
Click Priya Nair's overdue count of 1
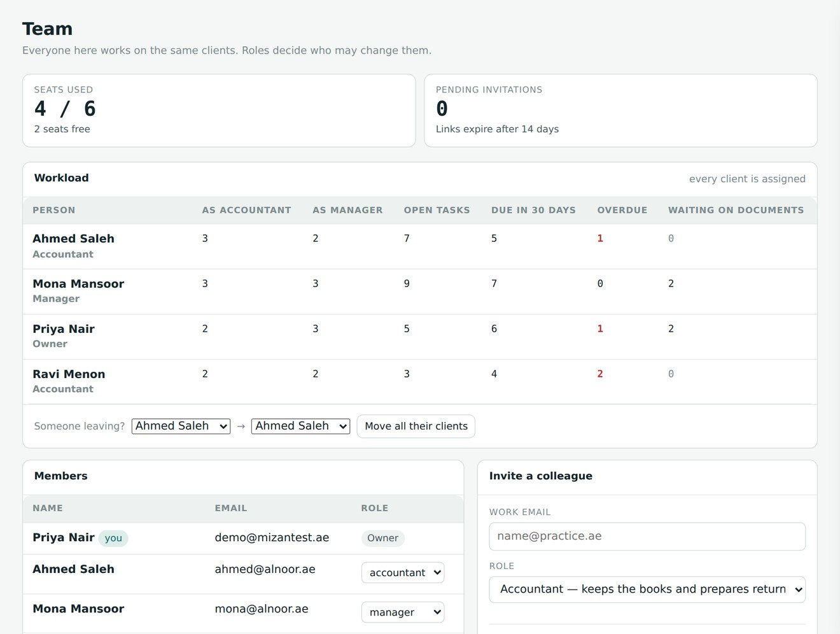point(600,329)
